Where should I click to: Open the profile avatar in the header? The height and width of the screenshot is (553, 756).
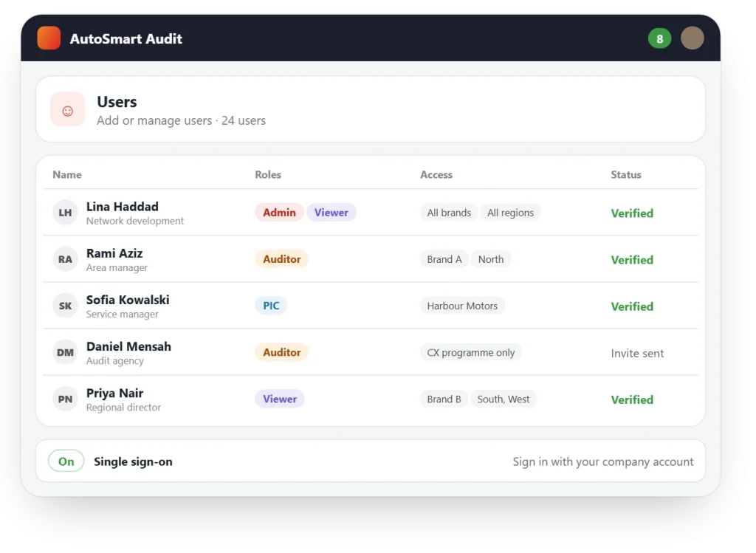(x=693, y=38)
